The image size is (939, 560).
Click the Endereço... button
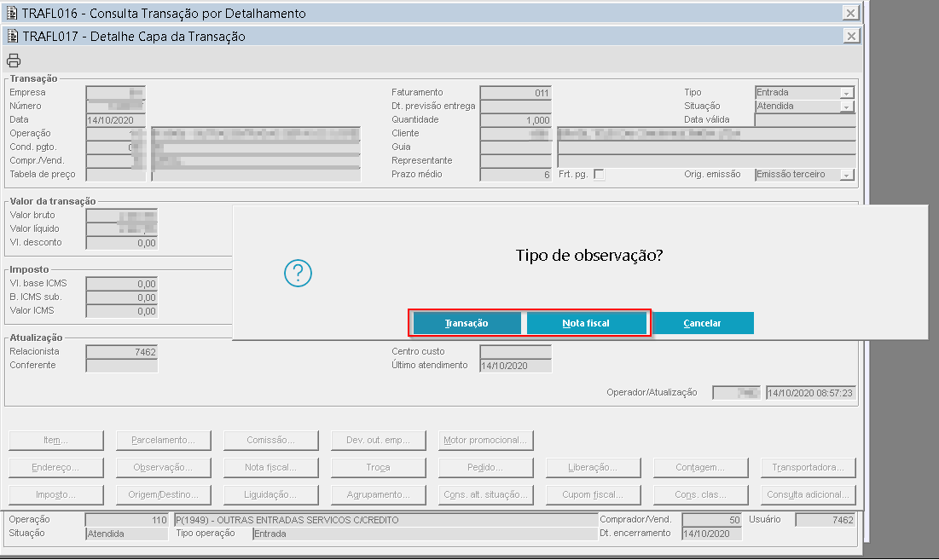click(x=55, y=468)
